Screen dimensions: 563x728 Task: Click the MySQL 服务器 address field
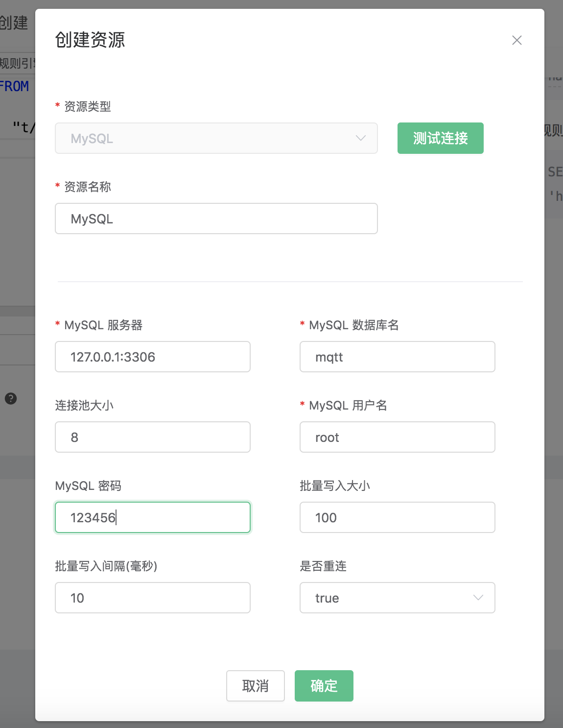click(x=153, y=357)
